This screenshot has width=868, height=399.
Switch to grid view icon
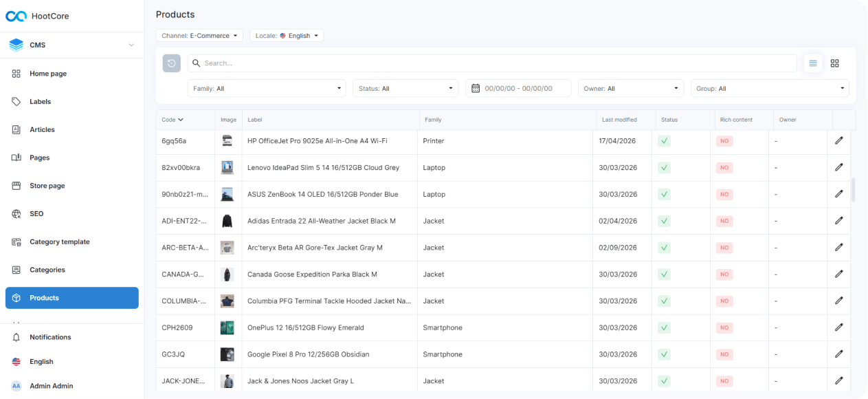835,63
